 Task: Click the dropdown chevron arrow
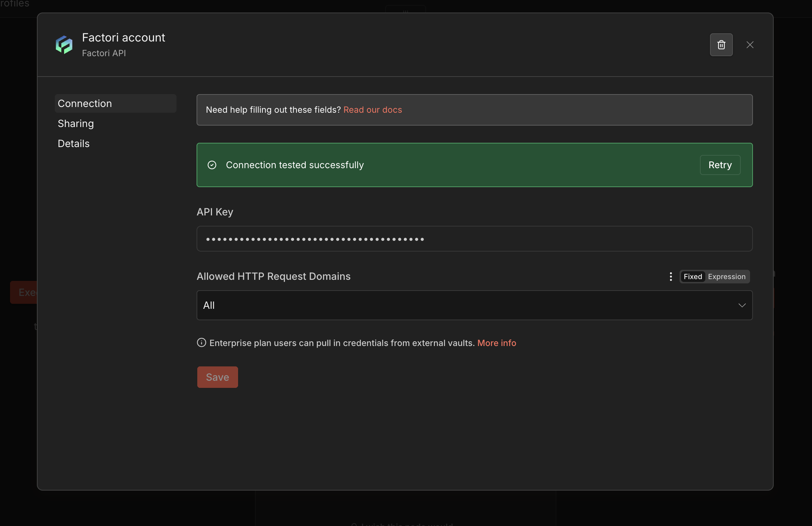click(x=742, y=305)
